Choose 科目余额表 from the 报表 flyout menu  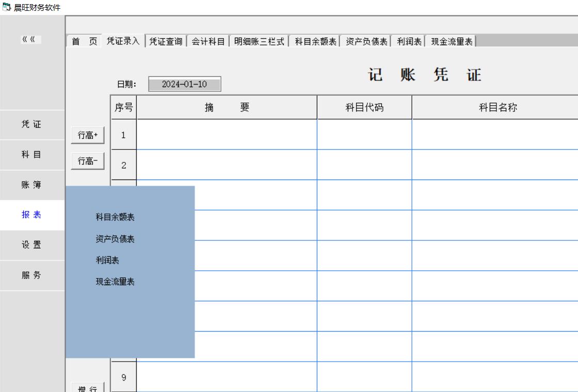[115, 218]
